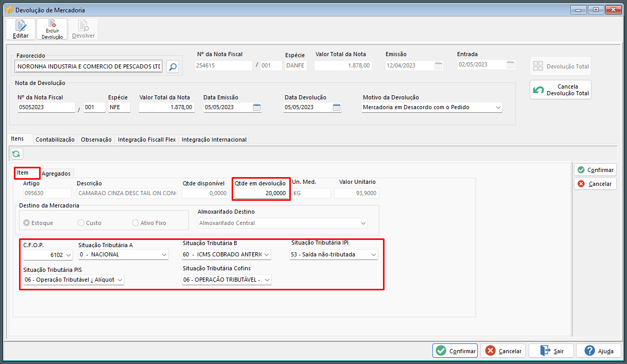Open the Situação Tributária PIS dropdown
627x364 pixels.
click(x=120, y=280)
